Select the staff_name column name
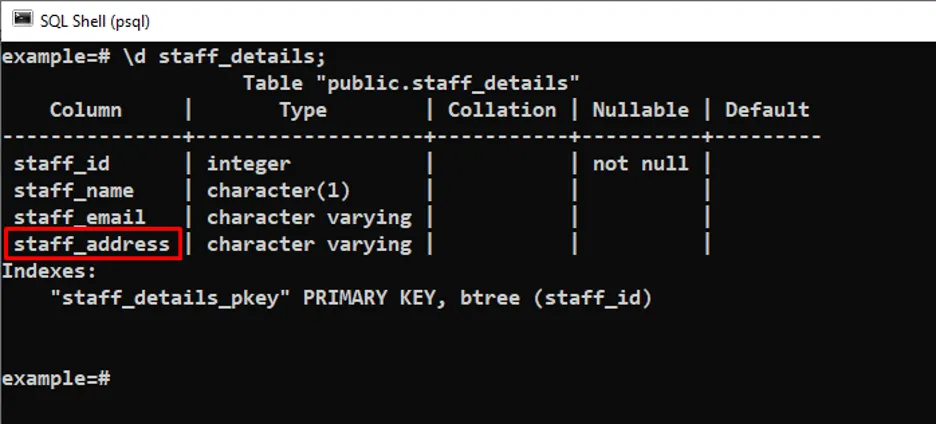This screenshot has width=936, height=424. coord(74,191)
